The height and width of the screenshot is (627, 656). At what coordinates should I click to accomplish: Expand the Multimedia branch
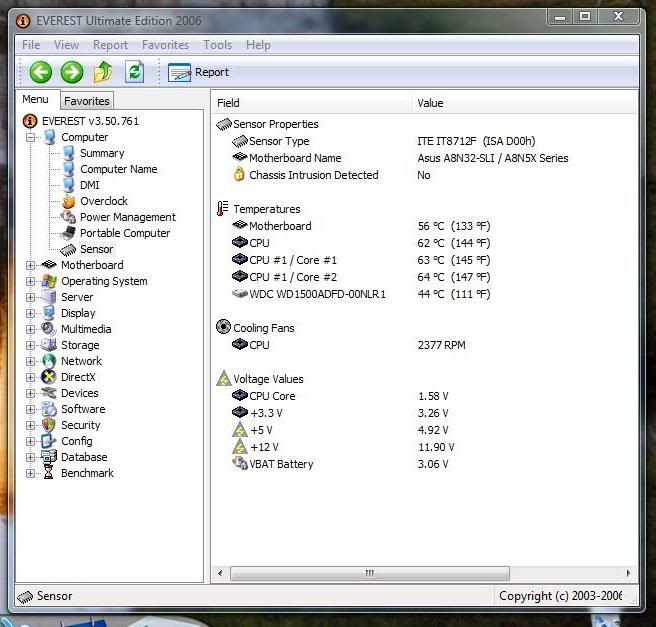(x=30, y=329)
